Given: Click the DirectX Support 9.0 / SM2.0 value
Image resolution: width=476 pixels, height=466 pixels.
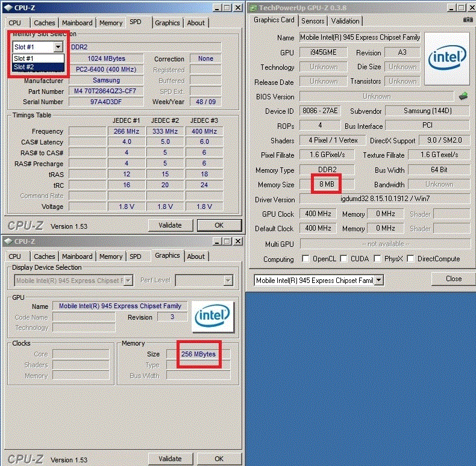Looking at the screenshot, I should tap(445, 140).
